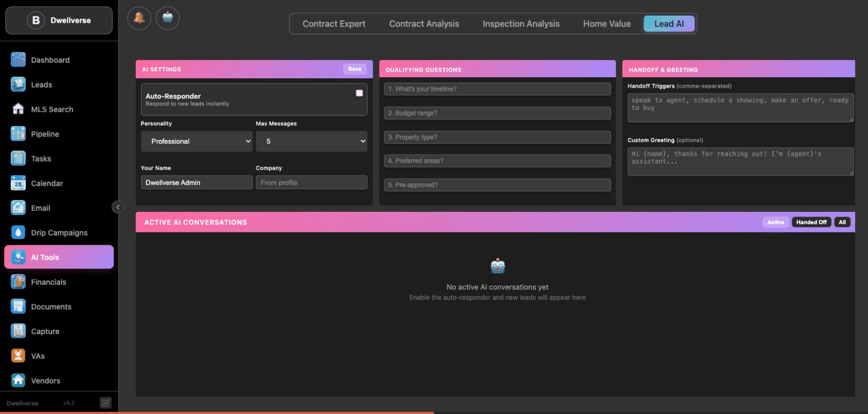Enable the Auto-Responder checkbox

359,93
